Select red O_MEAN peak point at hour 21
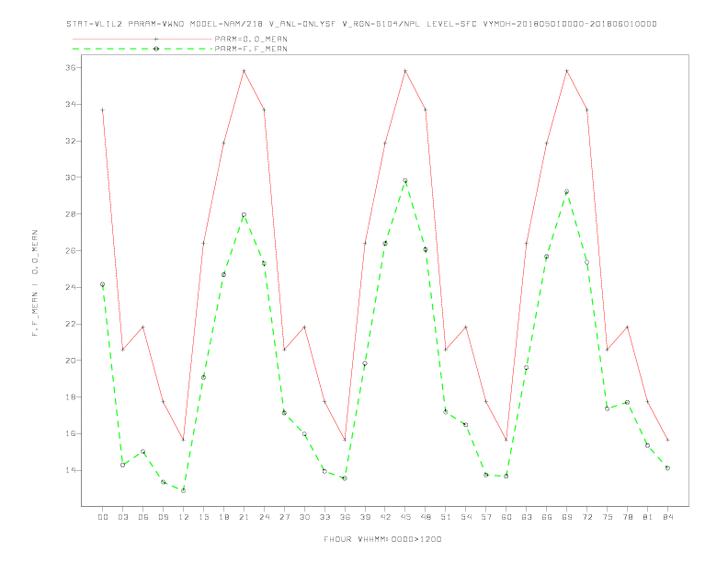The image size is (728, 563). 244,71
